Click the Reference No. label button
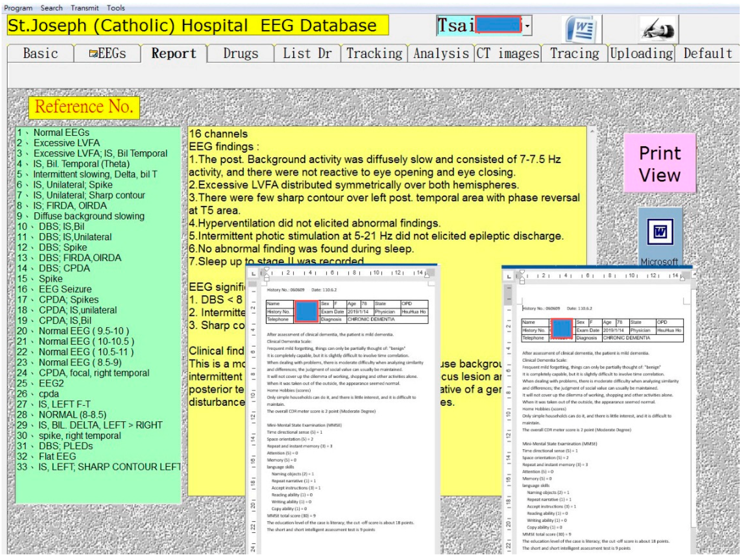The height and width of the screenshot is (560, 747). [84, 107]
